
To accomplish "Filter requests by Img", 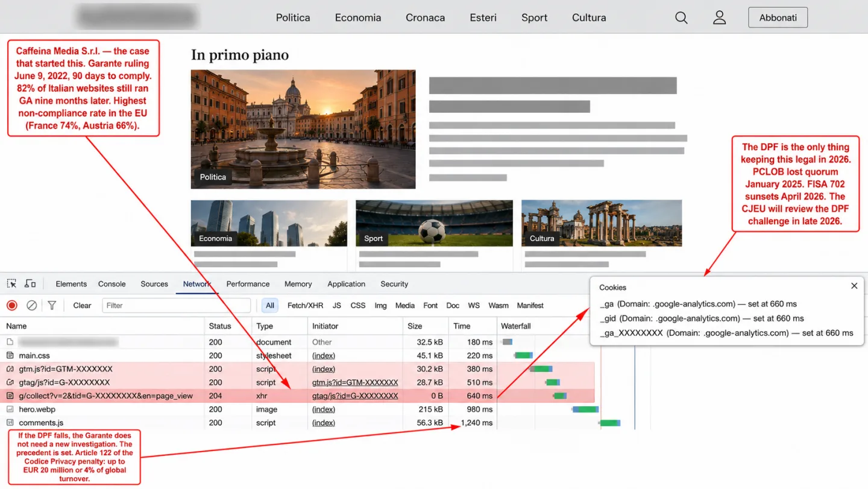I will 380,306.
